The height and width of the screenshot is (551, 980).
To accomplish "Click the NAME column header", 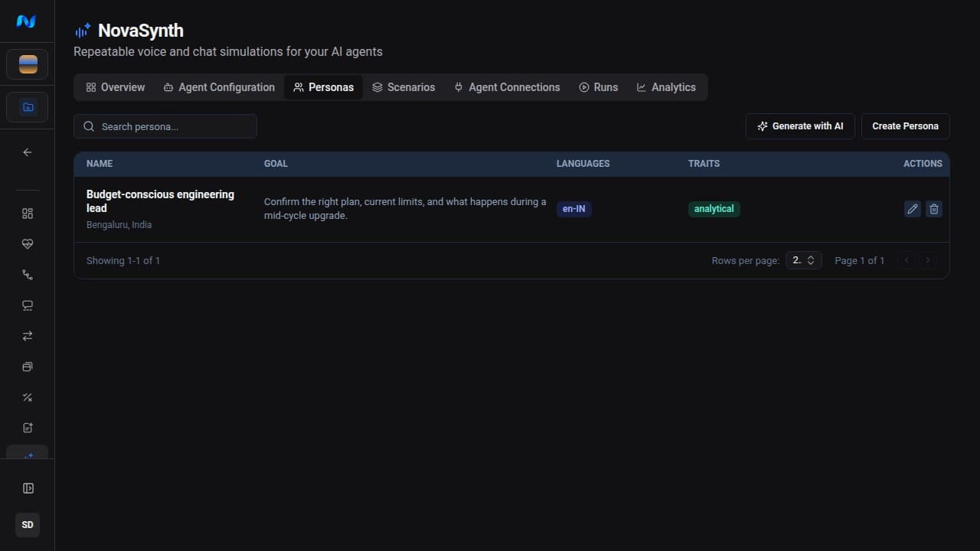I will [x=100, y=164].
